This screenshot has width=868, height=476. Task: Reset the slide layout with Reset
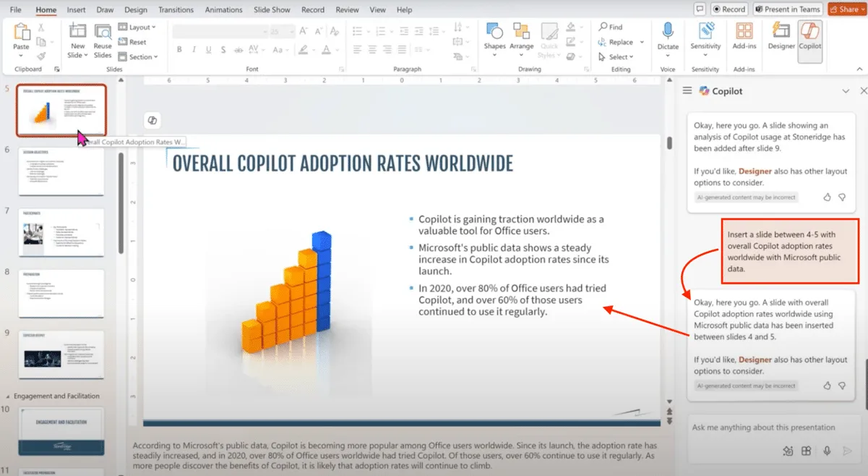[132, 42]
